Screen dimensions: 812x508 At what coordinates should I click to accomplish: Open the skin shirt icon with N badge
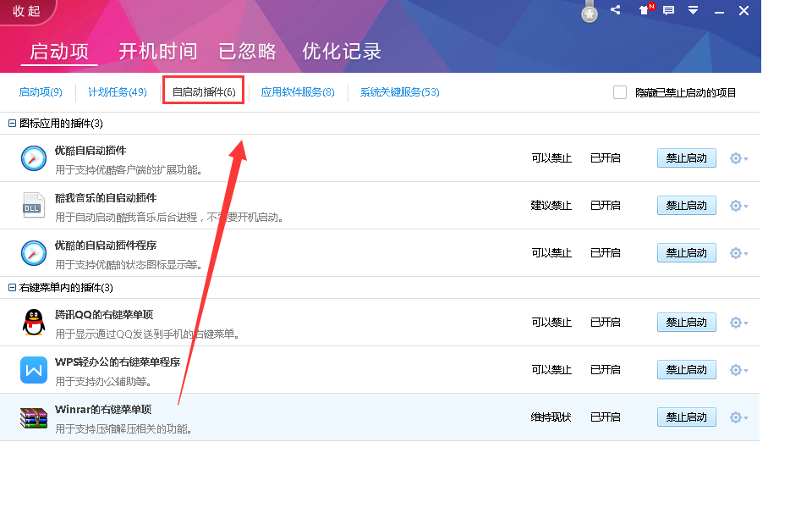point(645,10)
